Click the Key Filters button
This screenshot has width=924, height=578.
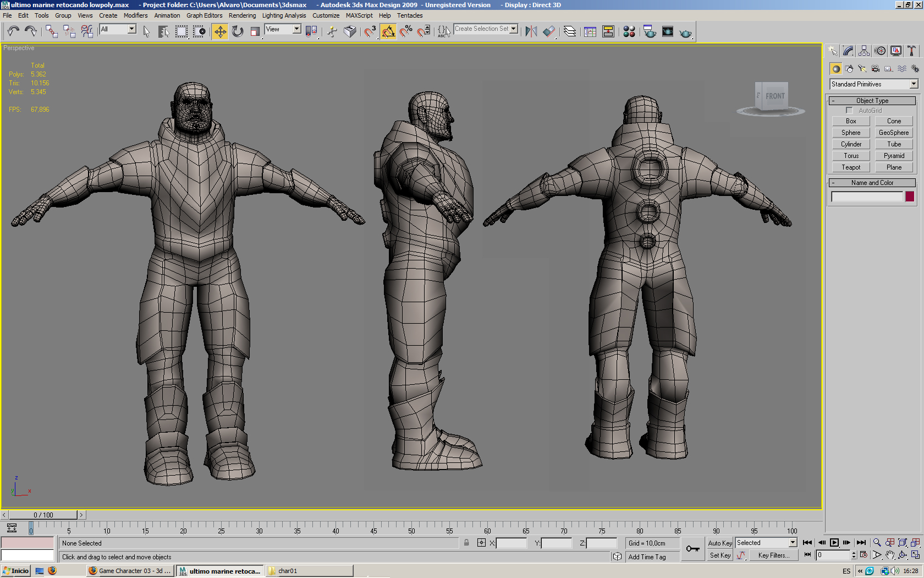[773, 555]
